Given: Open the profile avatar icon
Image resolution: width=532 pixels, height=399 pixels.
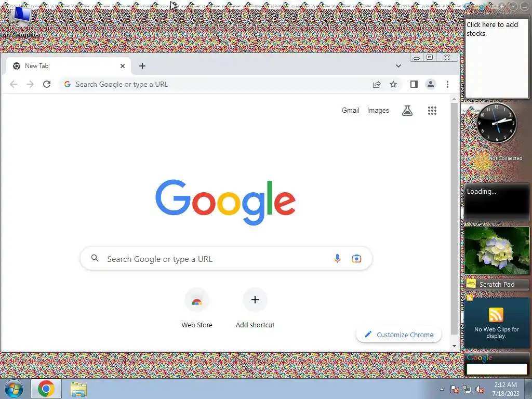Looking at the screenshot, I should [x=431, y=84].
